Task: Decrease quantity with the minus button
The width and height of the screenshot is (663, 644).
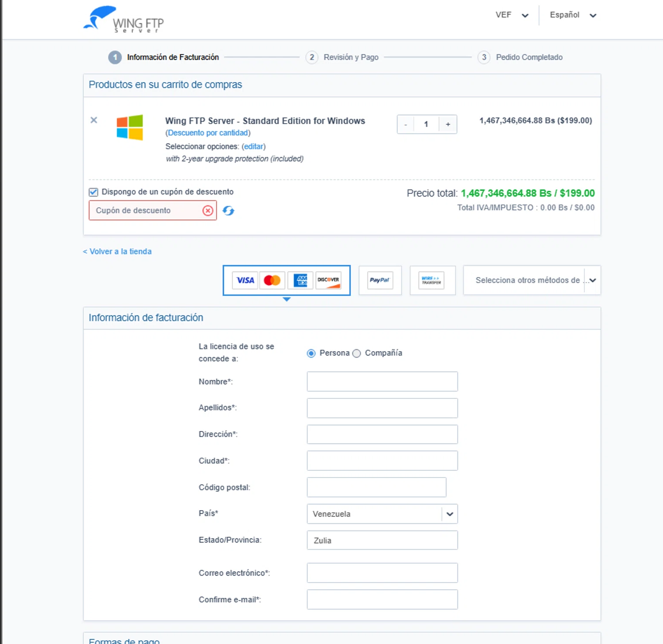Action: pyautogui.click(x=405, y=125)
